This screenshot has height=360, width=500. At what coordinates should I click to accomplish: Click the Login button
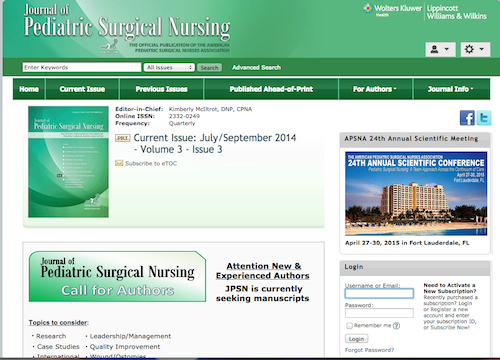coord(356,339)
